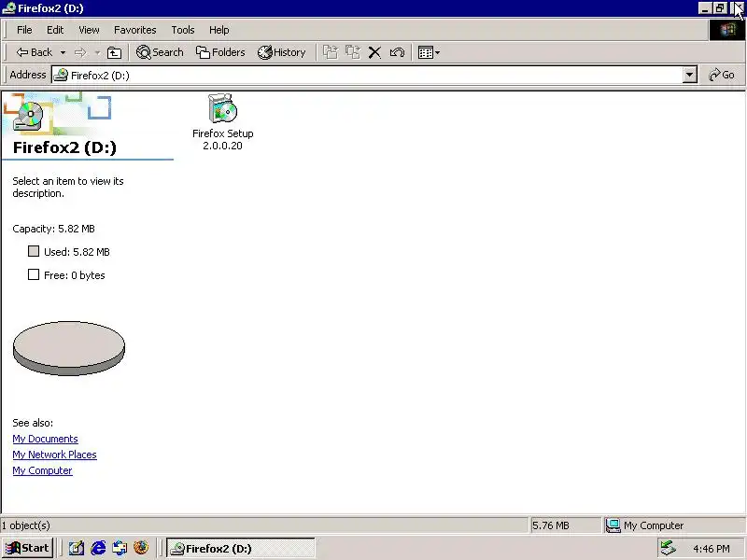Expand the Address bar dropdown list

689,75
